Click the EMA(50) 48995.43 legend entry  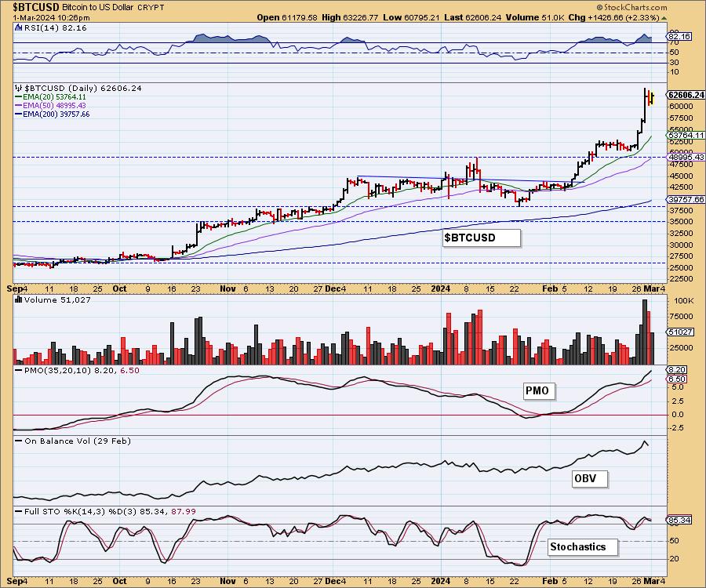click(x=50, y=105)
